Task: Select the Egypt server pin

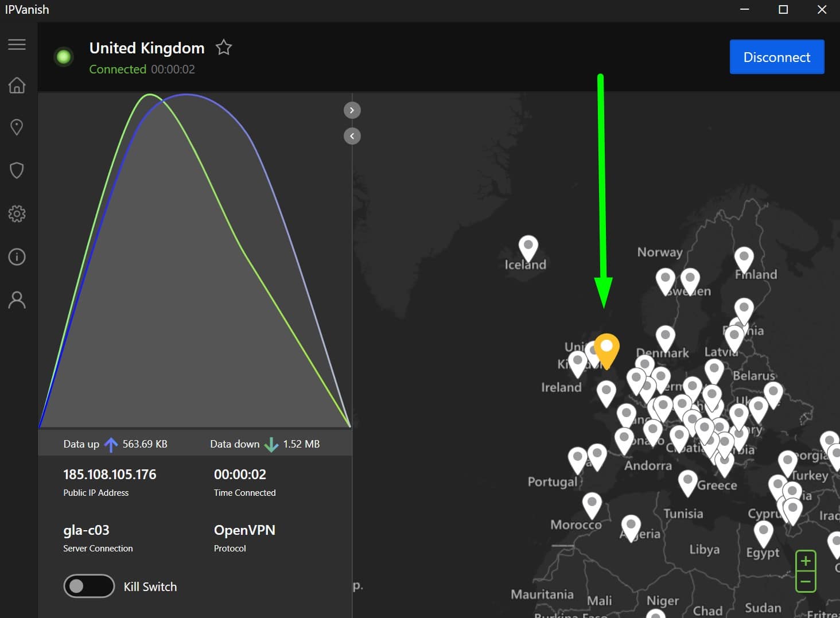Action: 763,534
